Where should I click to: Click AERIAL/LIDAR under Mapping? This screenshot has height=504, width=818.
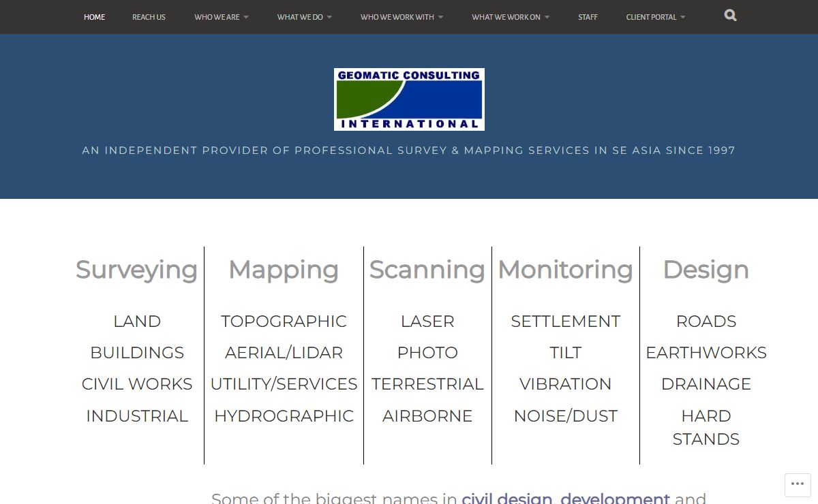point(284,353)
